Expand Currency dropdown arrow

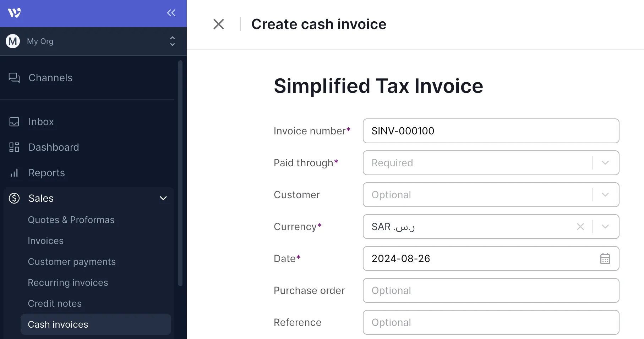tap(605, 227)
